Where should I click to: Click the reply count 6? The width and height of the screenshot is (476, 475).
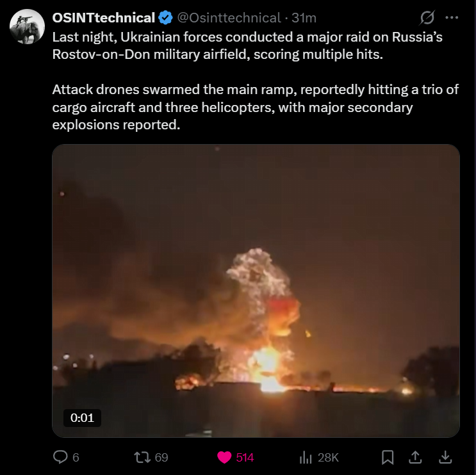[76, 458]
